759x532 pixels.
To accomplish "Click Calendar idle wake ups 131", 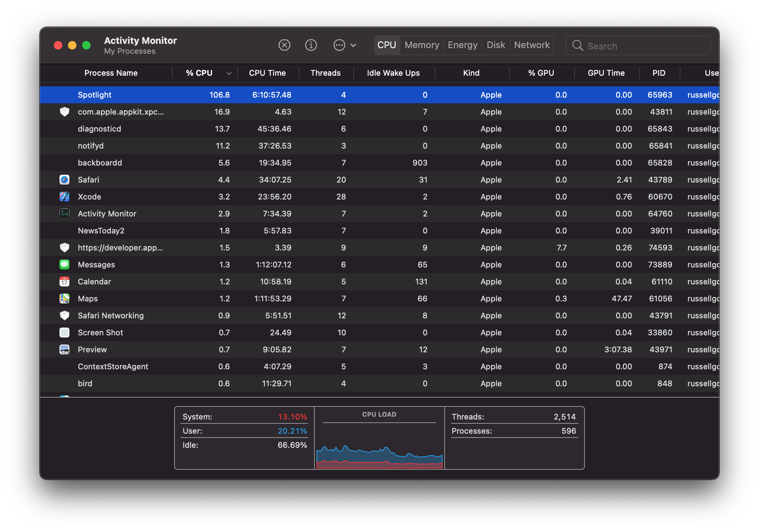I will (x=421, y=282).
